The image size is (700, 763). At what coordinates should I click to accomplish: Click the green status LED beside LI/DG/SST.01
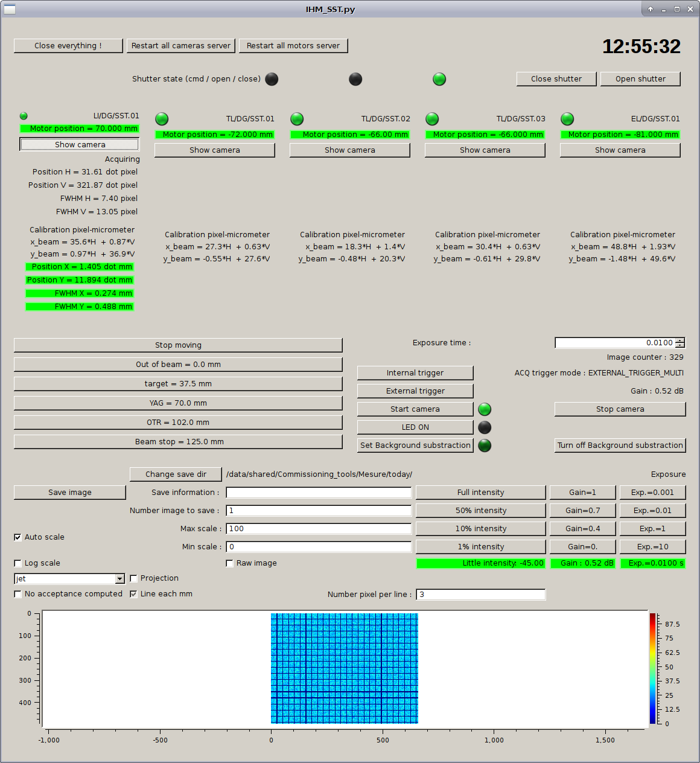[24, 116]
